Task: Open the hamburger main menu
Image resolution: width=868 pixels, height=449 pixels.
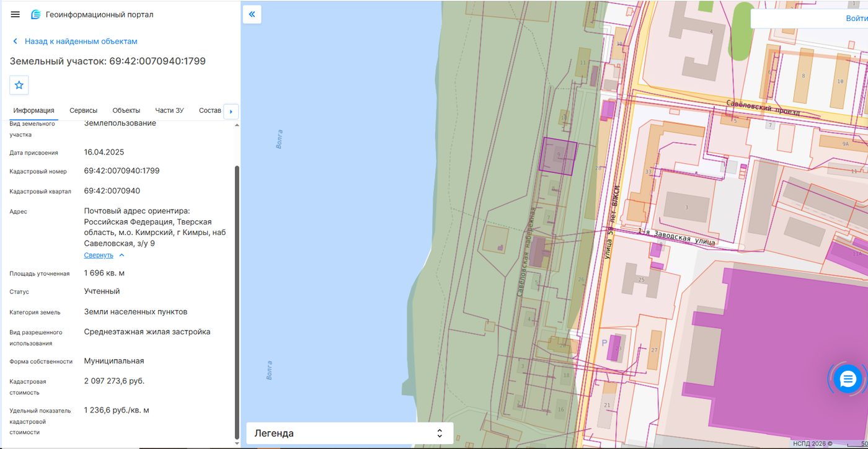Action: click(15, 14)
